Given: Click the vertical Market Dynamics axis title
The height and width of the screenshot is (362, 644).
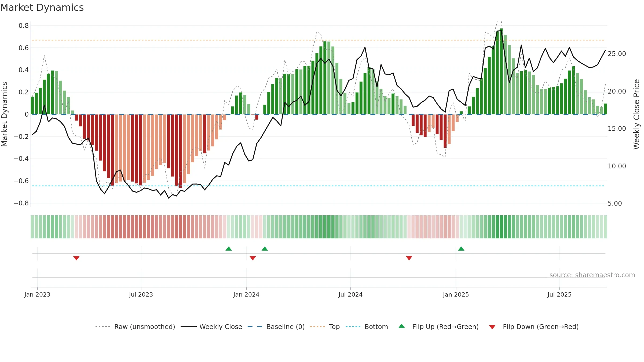Looking at the screenshot, I should 4,114.
